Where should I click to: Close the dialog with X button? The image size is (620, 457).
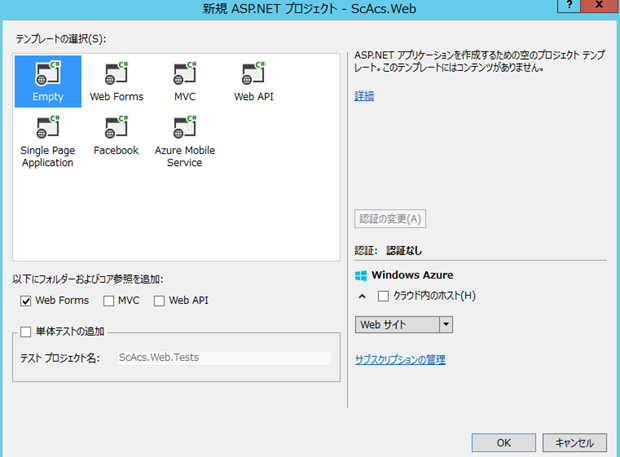[x=599, y=6]
